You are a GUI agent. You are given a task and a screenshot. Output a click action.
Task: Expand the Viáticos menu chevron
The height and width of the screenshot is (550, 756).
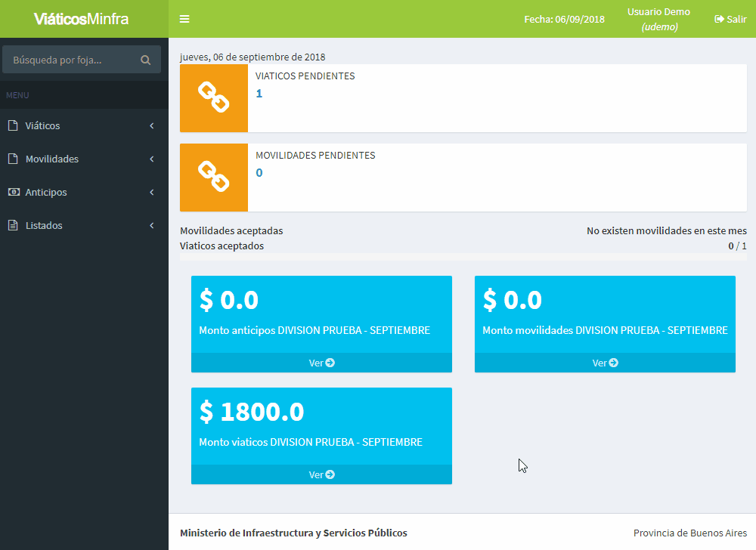pyautogui.click(x=152, y=126)
